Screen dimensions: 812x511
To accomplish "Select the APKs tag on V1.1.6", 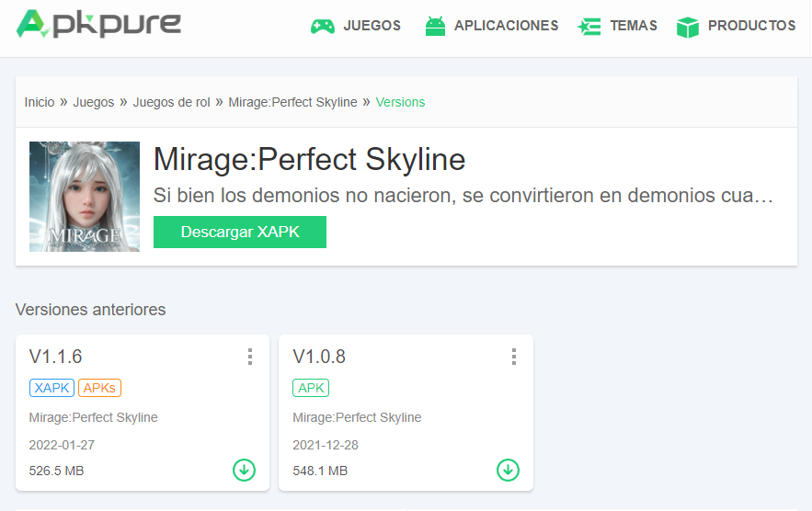I will pyautogui.click(x=99, y=388).
